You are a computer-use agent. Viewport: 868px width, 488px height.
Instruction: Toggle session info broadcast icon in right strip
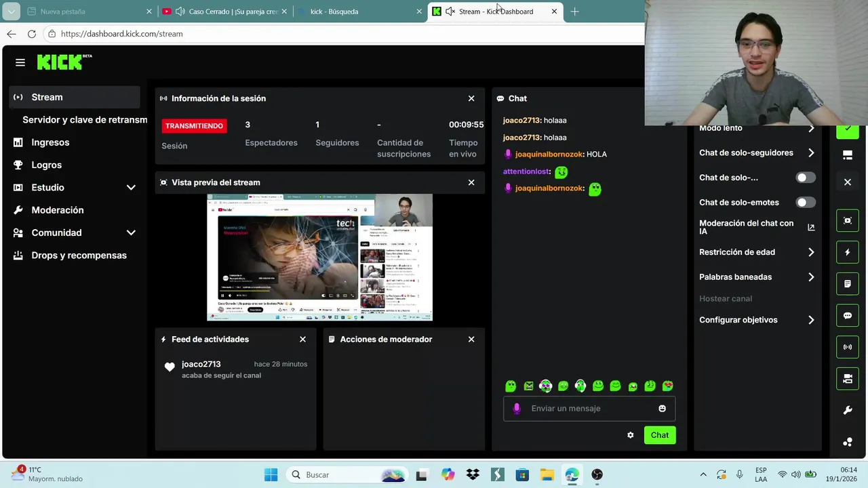point(848,347)
